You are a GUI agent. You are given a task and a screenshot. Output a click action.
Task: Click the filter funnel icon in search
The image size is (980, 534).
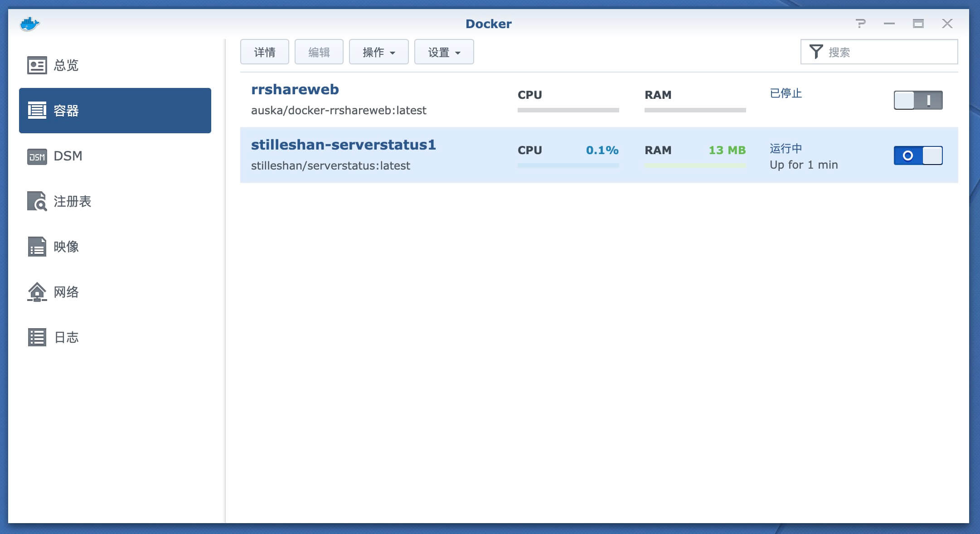click(816, 52)
